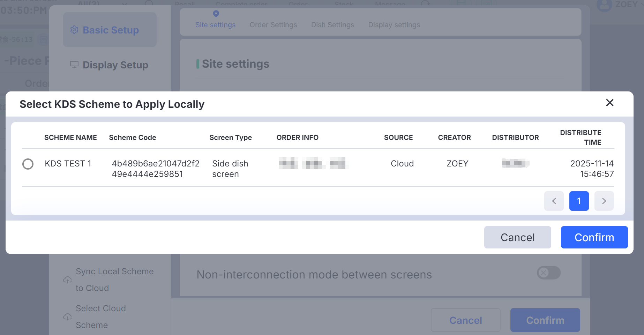Go to the next page of schemes
The width and height of the screenshot is (644, 335).
pyautogui.click(x=604, y=201)
